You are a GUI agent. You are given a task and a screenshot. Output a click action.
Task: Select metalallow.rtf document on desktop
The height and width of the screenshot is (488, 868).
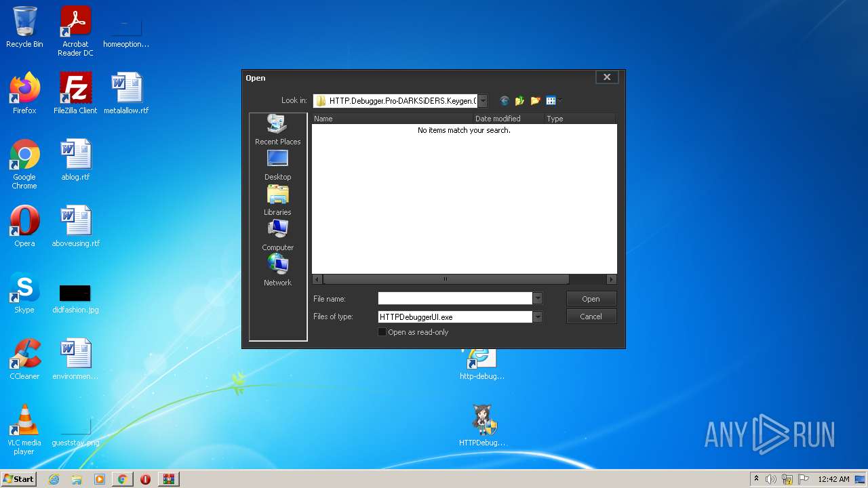click(x=126, y=94)
